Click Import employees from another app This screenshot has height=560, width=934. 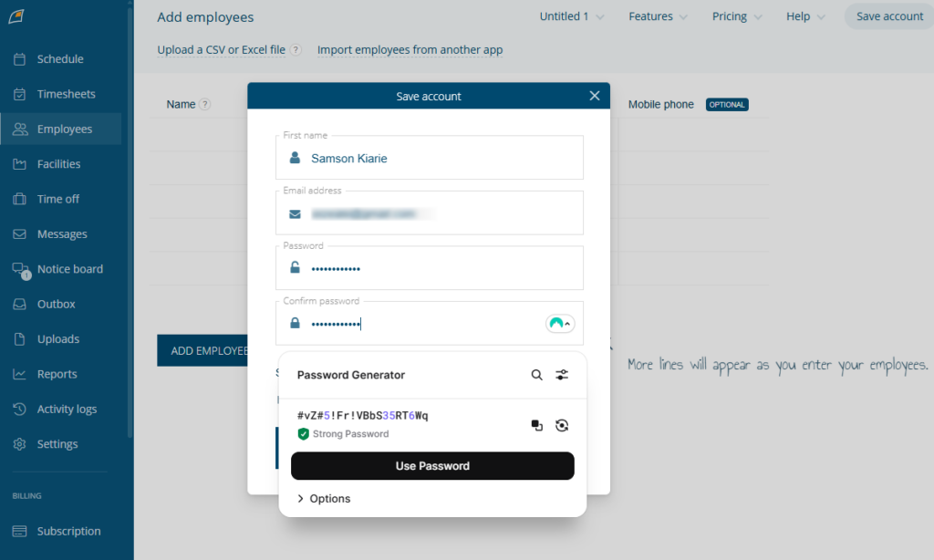pyautogui.click(x=410, y=50)
